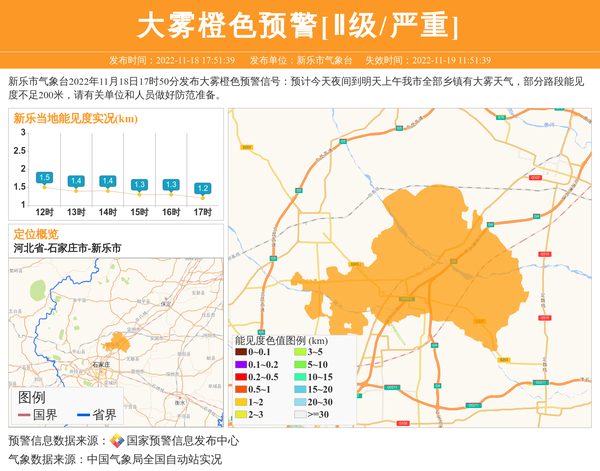Image resolution: width=600 pixels, height=471 pixels.
Task: Click the 16时 label on chart axis
Action: click(x=170, y=212)
